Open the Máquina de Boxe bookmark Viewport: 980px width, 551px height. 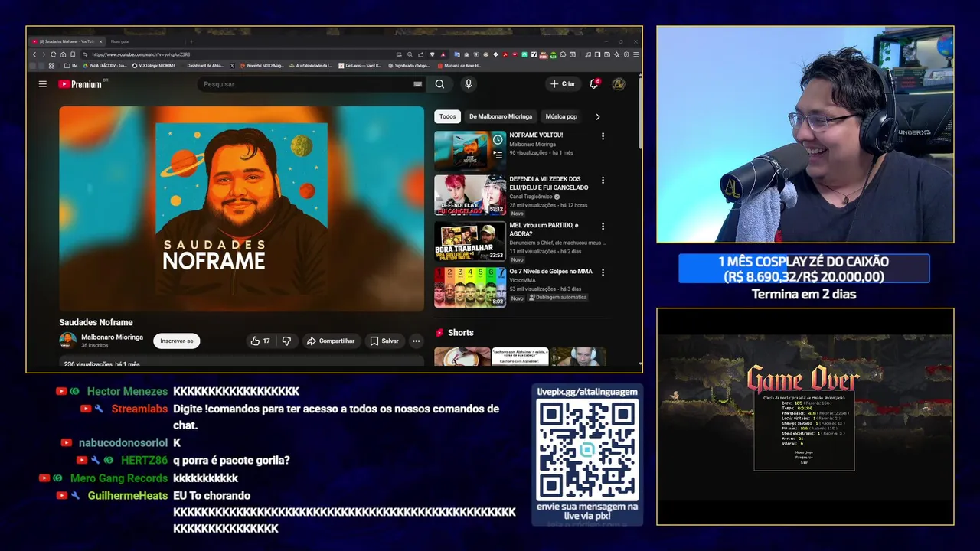click(x=459, y=66)
